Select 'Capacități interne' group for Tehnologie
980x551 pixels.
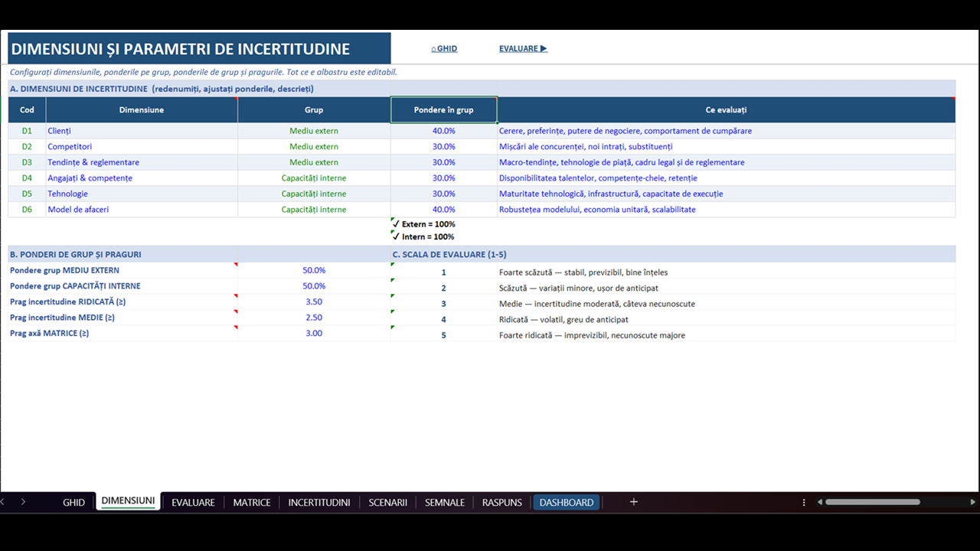(x=314, y=194)
